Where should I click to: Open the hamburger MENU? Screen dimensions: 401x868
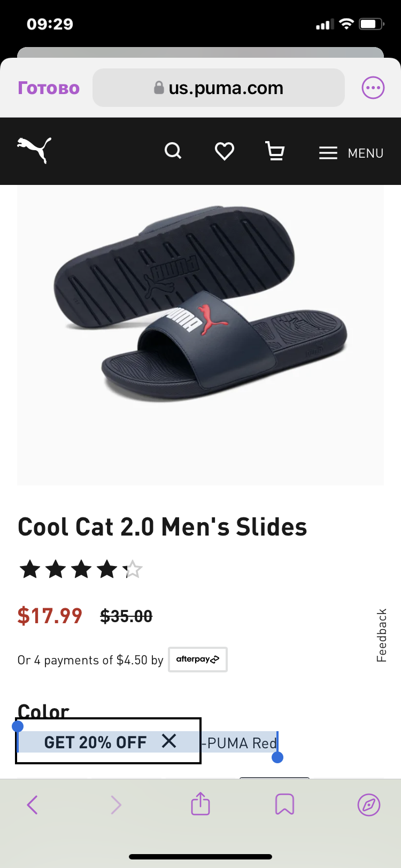click(351, 153)
